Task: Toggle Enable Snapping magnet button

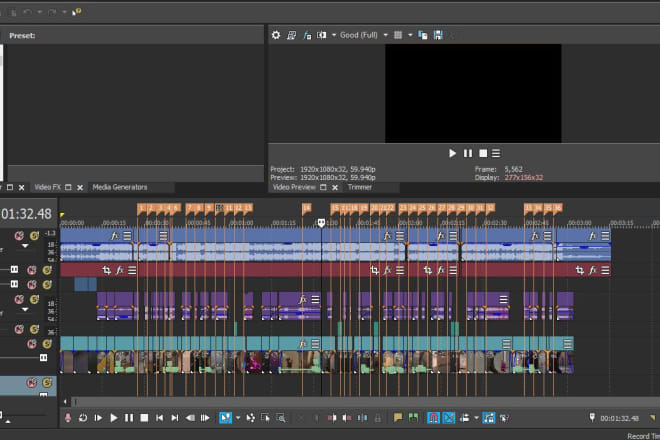Action: 433,418
